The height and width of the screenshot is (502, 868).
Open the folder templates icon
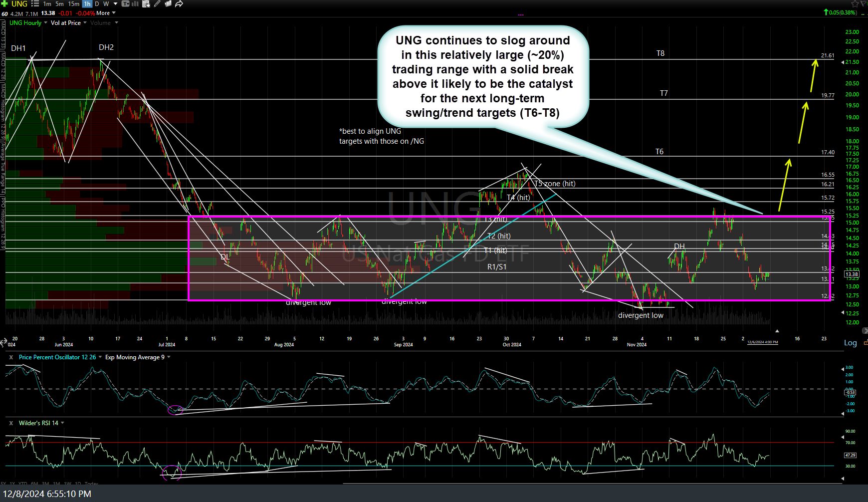(168, 4)
